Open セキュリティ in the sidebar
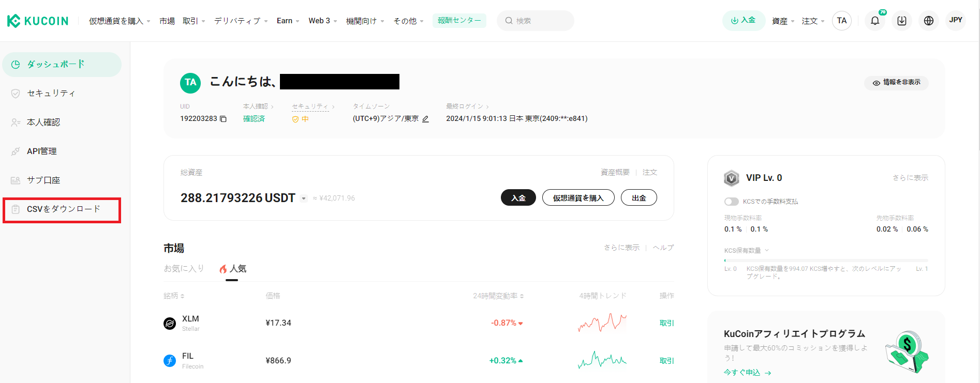Screen dimensions: 980x383 (62, 94)
